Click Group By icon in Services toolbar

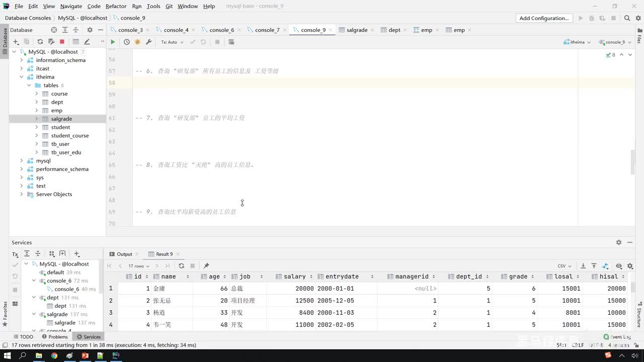[52, 254]
